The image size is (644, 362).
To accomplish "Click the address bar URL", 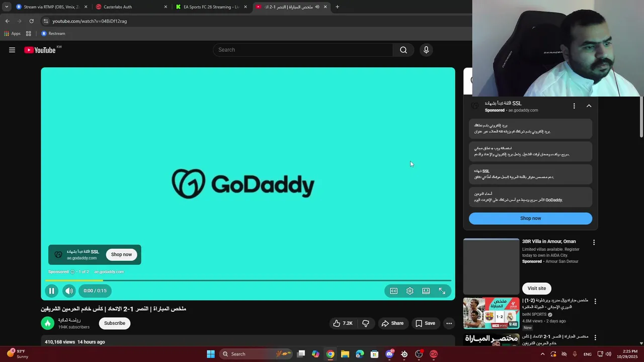I will 90,21.
